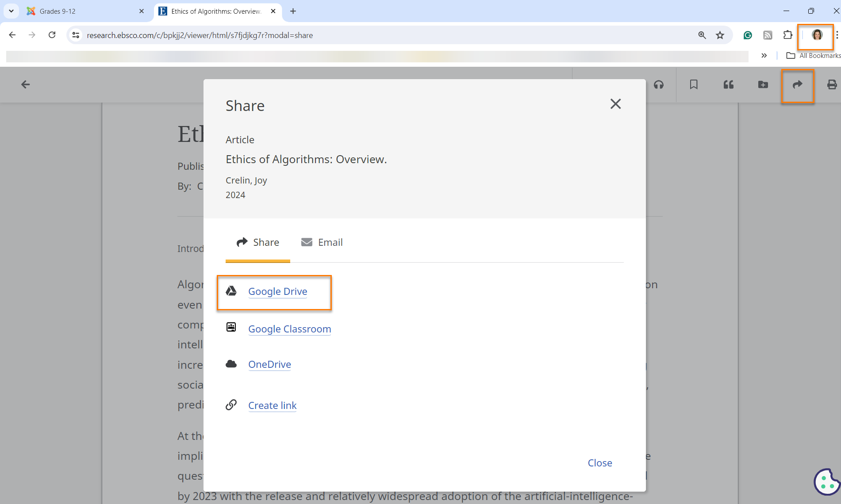Click the zoom magnifier icon in address bar
Screen dimensions: 841x504
[x=702, y=35]
